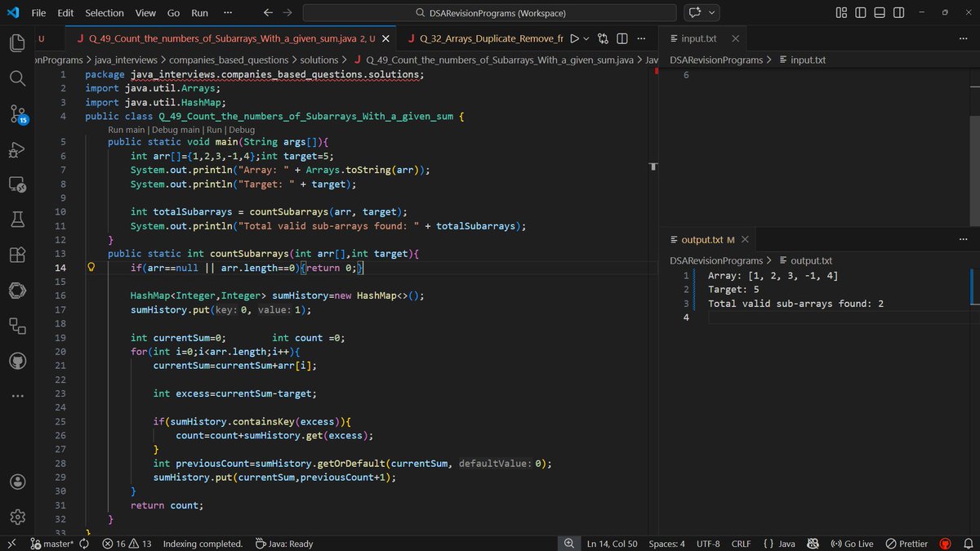Start Go Live server

tap(852, 544)
